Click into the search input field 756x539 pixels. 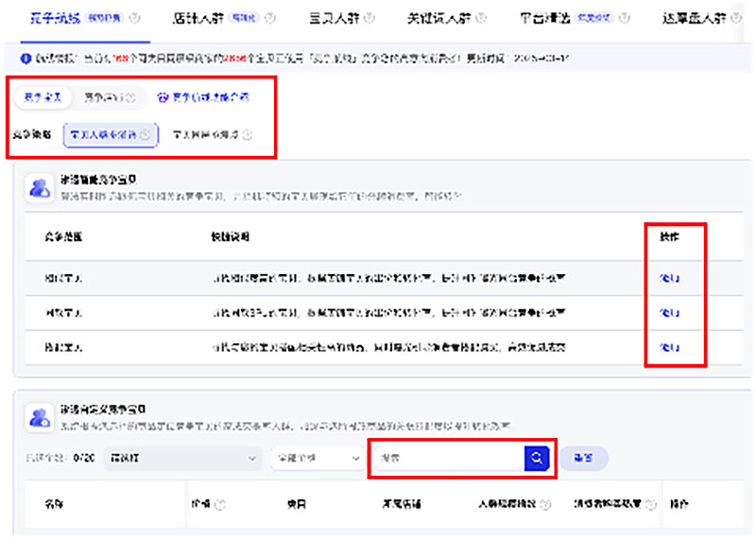[449, 458]
